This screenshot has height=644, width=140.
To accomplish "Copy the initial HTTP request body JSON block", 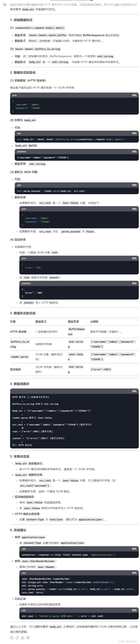I will [x=134, y=95].
